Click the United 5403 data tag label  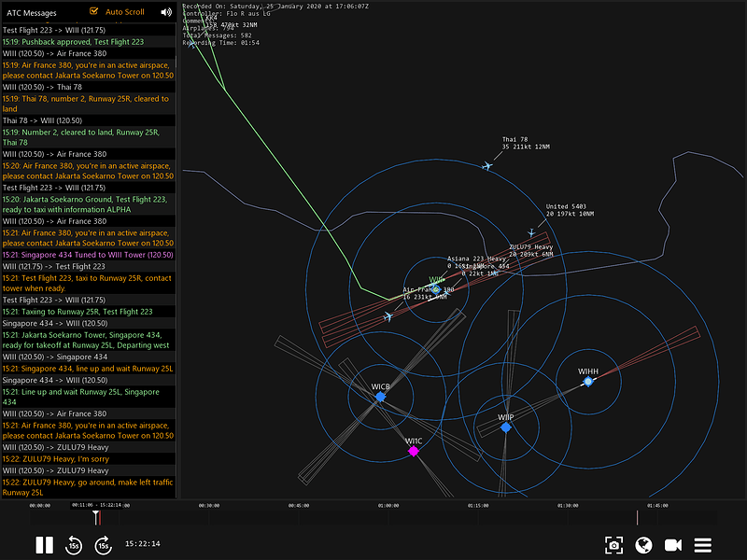click(x=570, y=210)
